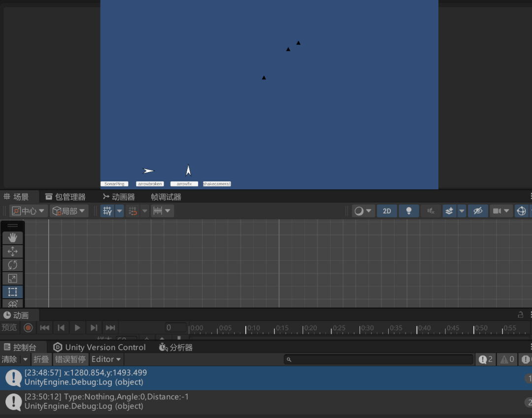532x418 pixels.
Task: Go to next keyframe
Action: pyautogui.click(x=94, y=328)
